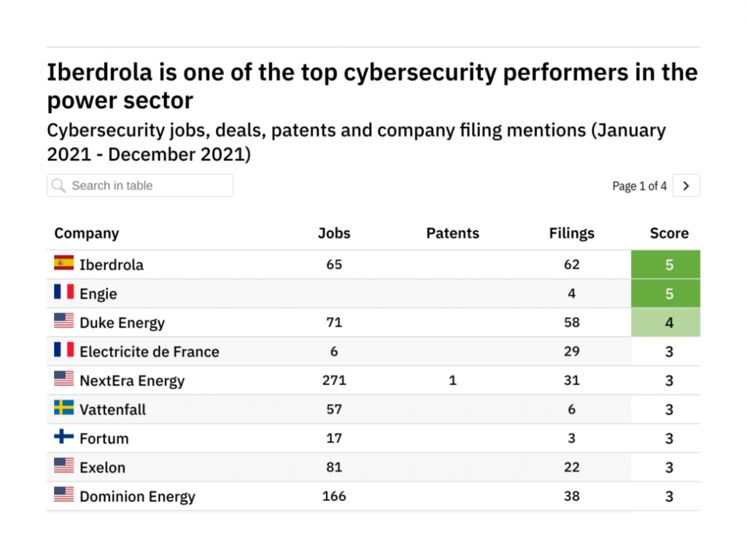Sort by the Filings column header
This screenshot has width=747, height=560.
571,233
